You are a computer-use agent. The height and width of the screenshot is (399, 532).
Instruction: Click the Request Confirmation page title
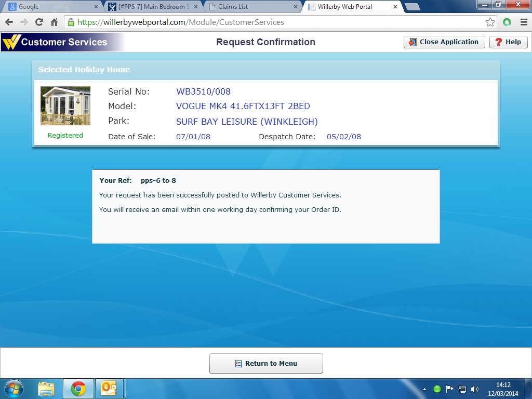265,42
